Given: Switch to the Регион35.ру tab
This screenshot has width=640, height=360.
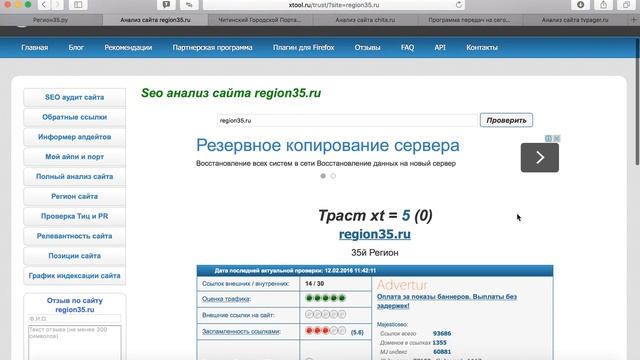Looking at the screenshot, I should (51, 20).
